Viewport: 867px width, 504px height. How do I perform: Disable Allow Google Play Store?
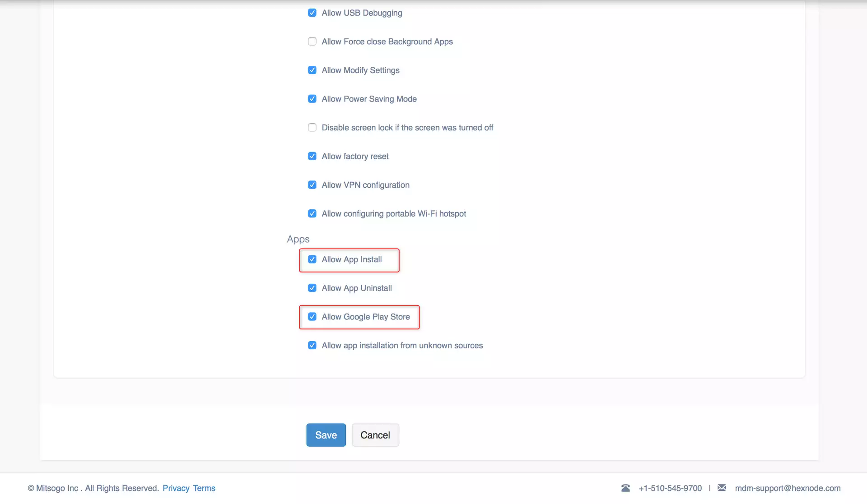312,316
